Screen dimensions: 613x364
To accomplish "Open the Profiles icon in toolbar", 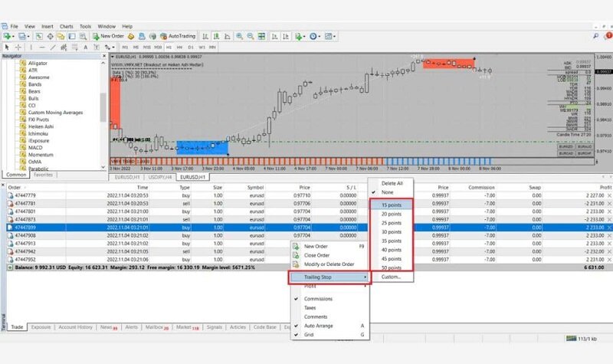I will (22, 36).
